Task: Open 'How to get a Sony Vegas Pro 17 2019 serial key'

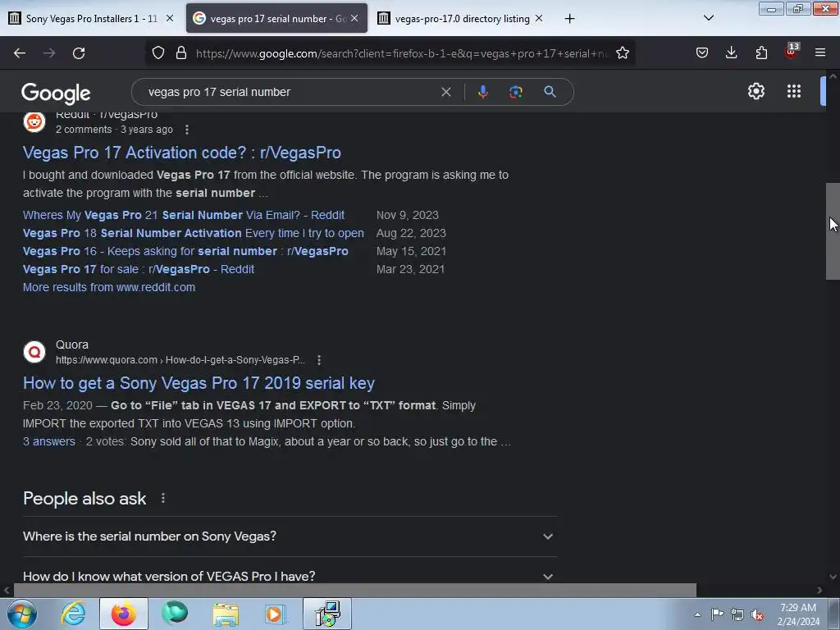Action: point(199,384)
